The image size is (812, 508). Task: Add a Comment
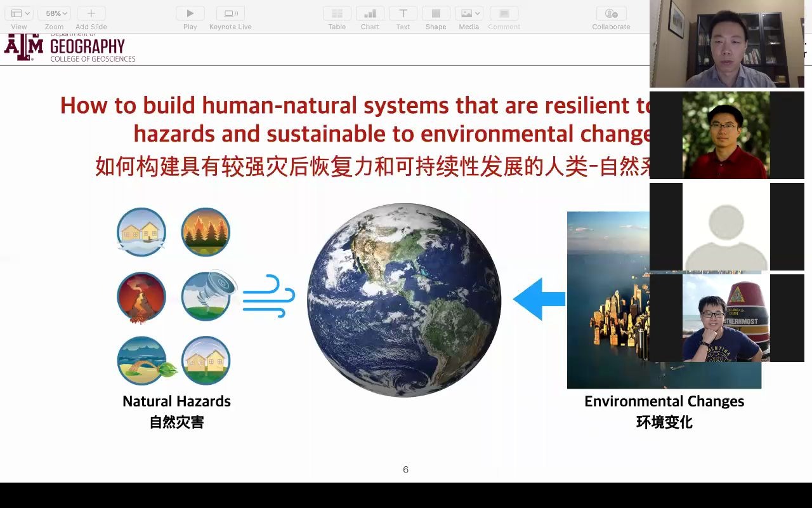[x=504, y=13]
